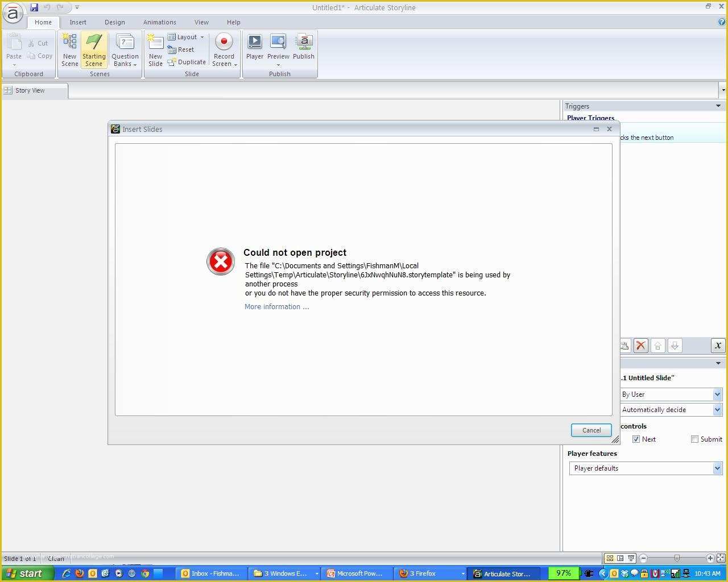Switch to the Animations ribbon tab
This screenshot has width=728, height=582.
160,22
